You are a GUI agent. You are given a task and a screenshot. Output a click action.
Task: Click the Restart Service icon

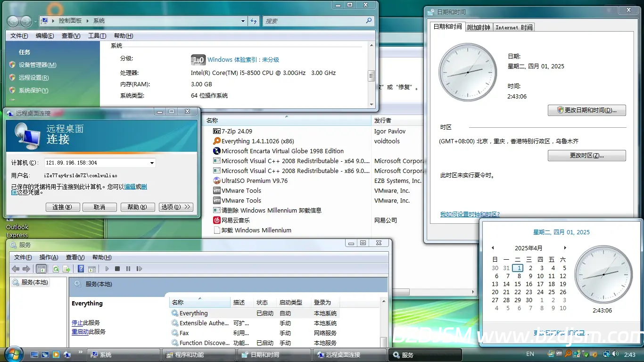pyautogui.click(x=139, y=269)
